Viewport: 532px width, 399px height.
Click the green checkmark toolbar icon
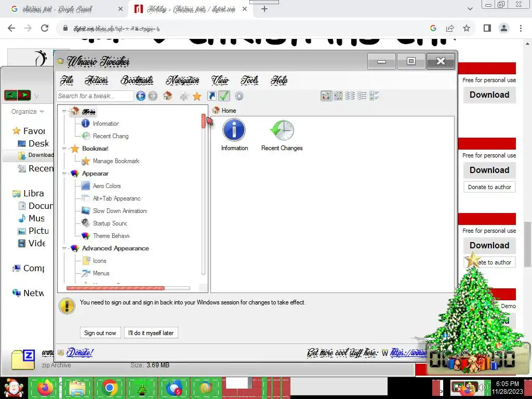pyautogui.click(x=224, y=96)
